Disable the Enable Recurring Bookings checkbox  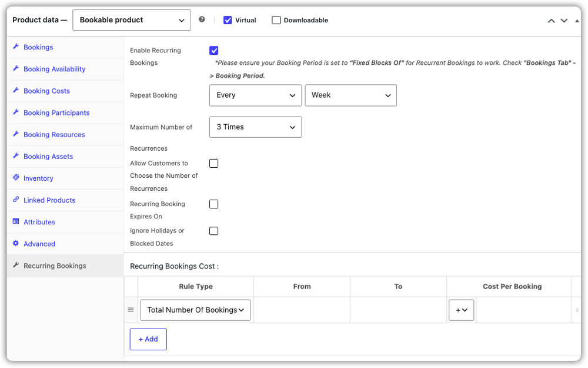[x=214, y=50]
